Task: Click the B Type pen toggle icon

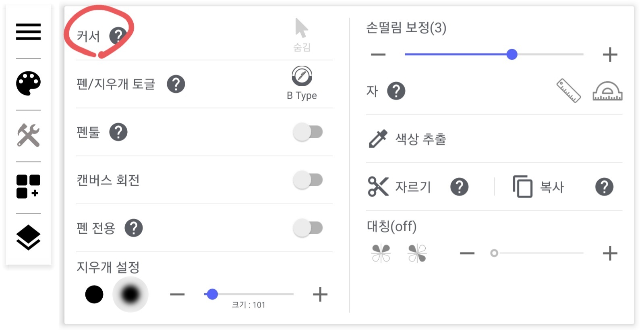Action: 302,76
